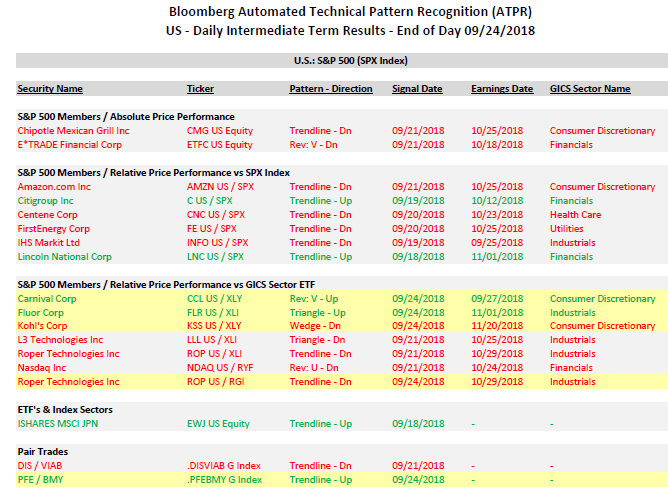Image resolution: width=668 pixels, height=490 pixels.
Task: Click the U.S.: S&P 500 (SPX Index) banner
Action: pos(334,61)
